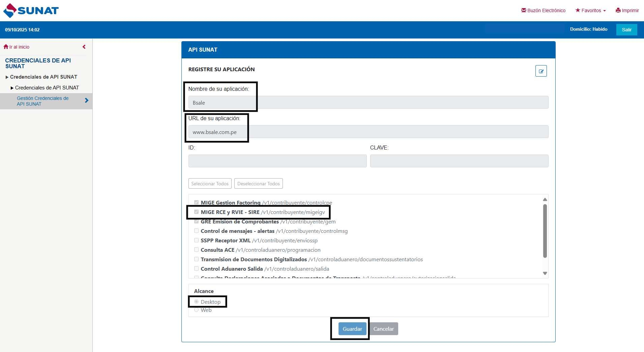Open the Buzón Electrónico mailbox

[x=543, y=10]
